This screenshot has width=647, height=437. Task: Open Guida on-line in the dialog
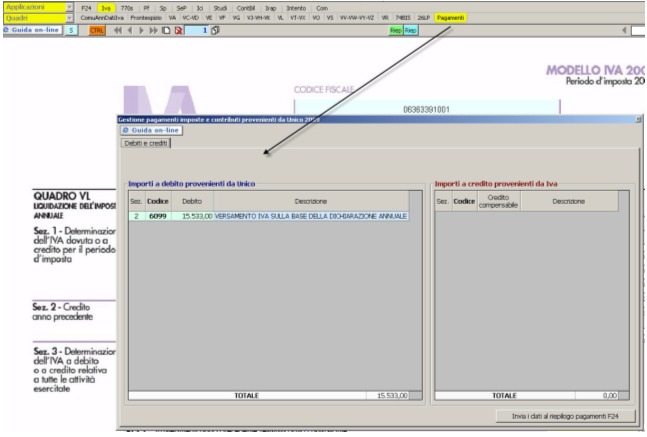(150, 130)
